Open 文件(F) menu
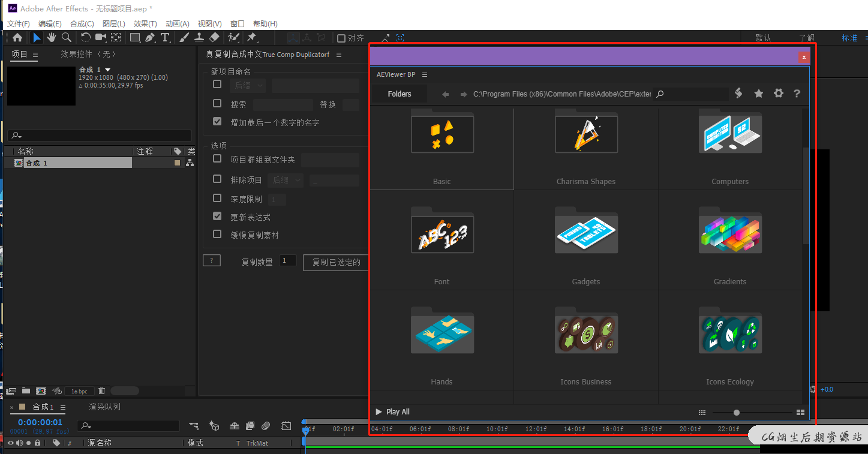Screen dimensions: 868x454 click(x=19, y=23)
